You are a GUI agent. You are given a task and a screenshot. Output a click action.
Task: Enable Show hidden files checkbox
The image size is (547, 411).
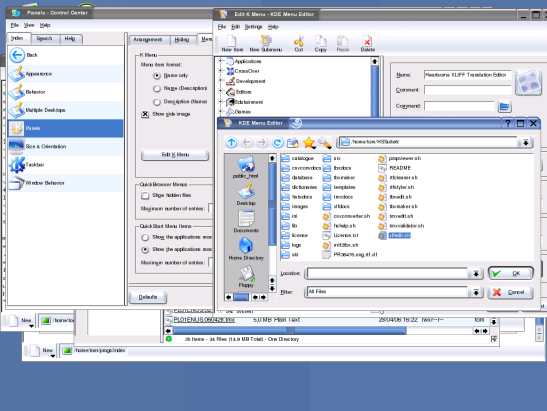coord(145,196)
